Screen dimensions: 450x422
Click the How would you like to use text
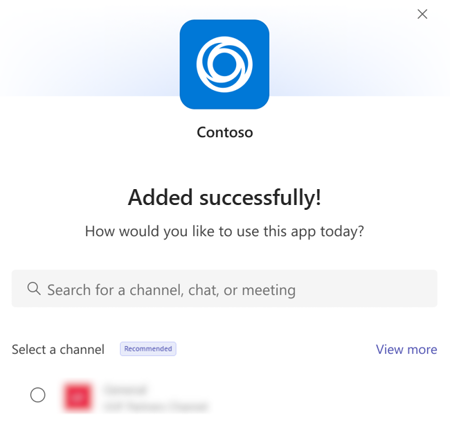[224, 231]
